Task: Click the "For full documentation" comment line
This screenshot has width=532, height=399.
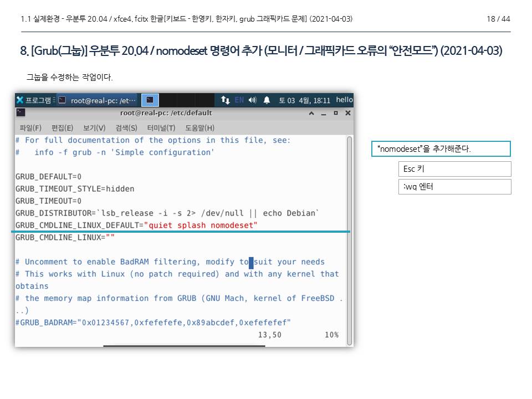Action: (153, 140)
